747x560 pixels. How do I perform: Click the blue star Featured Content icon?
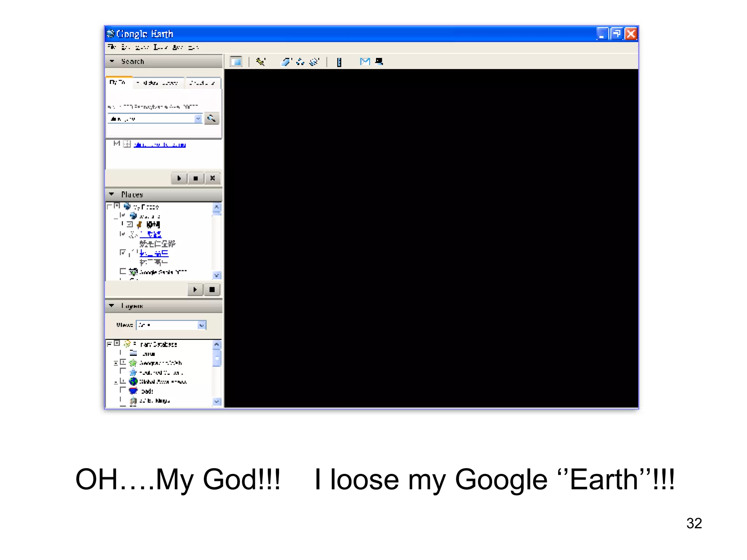point(133,372)
